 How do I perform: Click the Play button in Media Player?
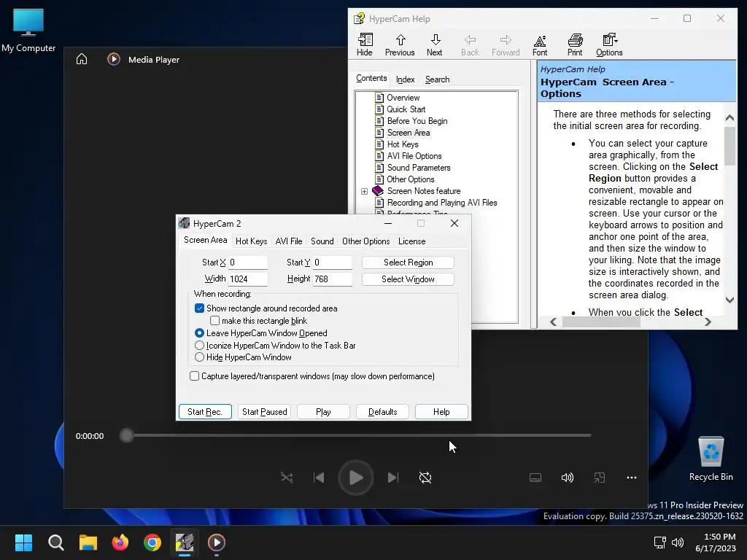[355, 478]
